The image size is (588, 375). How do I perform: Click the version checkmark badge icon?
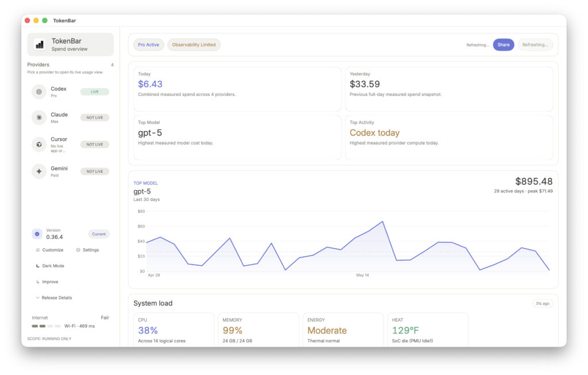(x=37, y=234)
